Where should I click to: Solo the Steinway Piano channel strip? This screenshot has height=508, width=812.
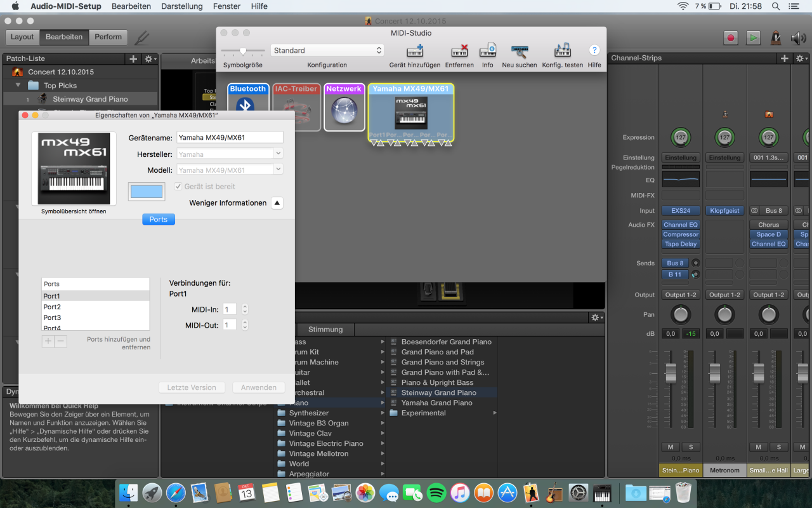[691, 447]
